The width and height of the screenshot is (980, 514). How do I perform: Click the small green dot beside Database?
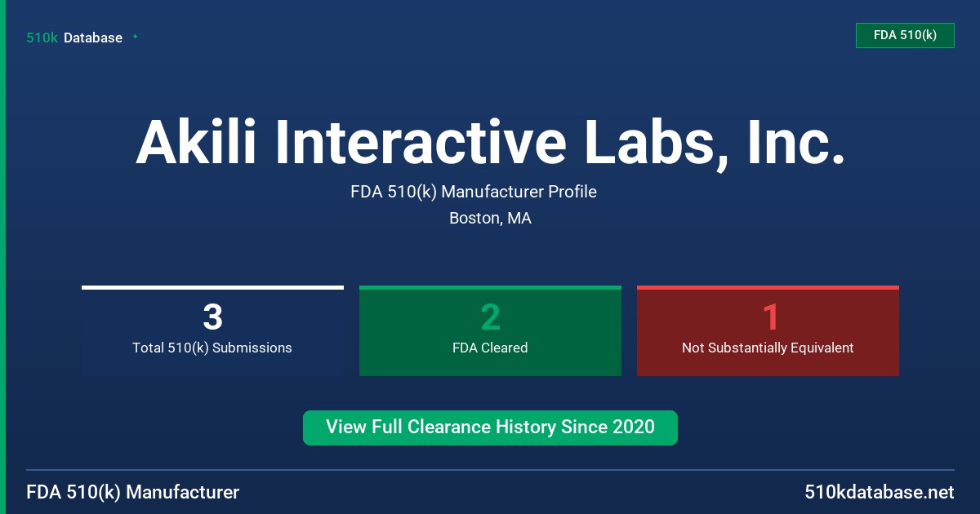(135, 37)
